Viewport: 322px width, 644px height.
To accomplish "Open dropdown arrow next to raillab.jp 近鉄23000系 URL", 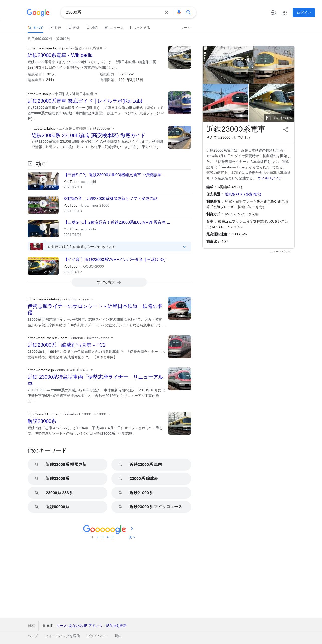I will pos(113,128).
